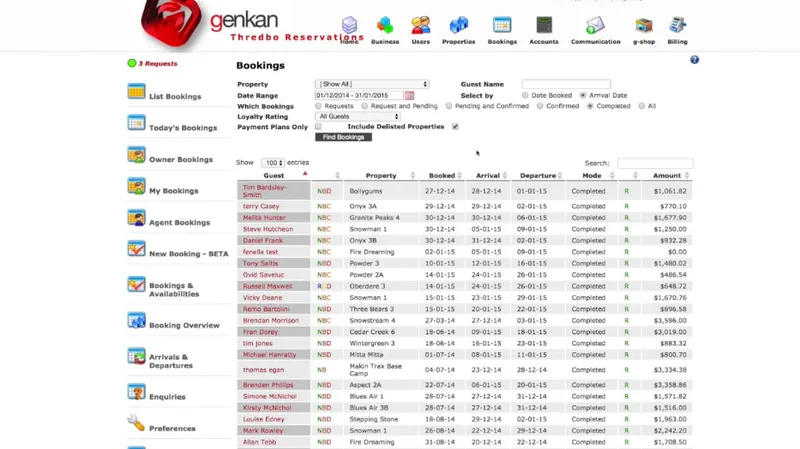Click the New Booking - BETA icon
This screenshot has width=800, height=449.
tap(136, 249)
